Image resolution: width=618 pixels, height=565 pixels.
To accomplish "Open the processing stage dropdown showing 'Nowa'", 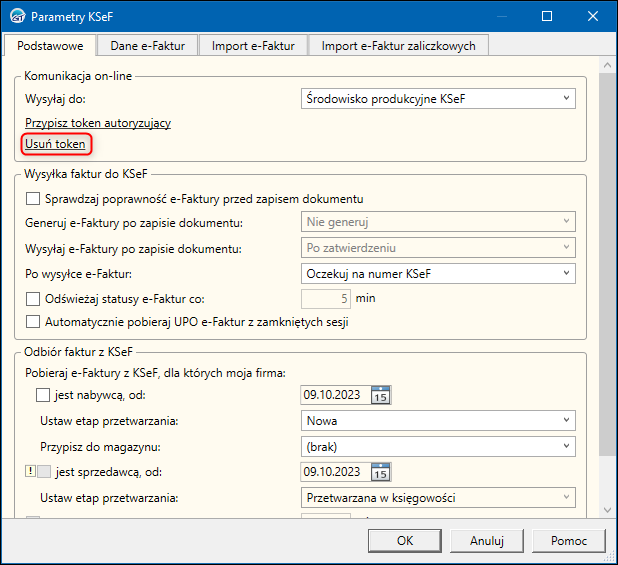I will 438,420.
